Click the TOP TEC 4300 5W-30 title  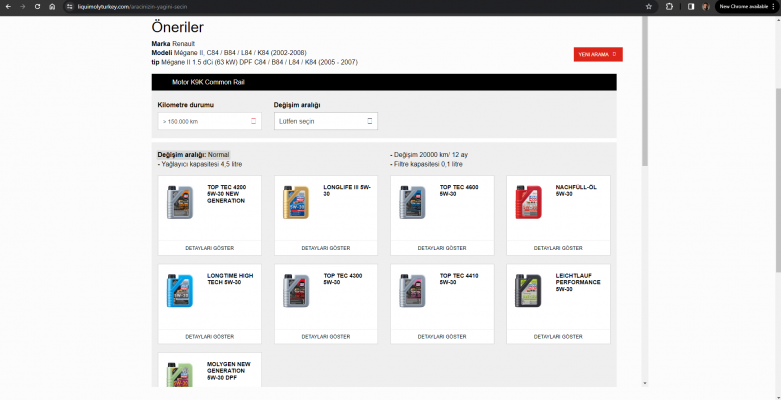pyautogui.click(x=343, y=279)
